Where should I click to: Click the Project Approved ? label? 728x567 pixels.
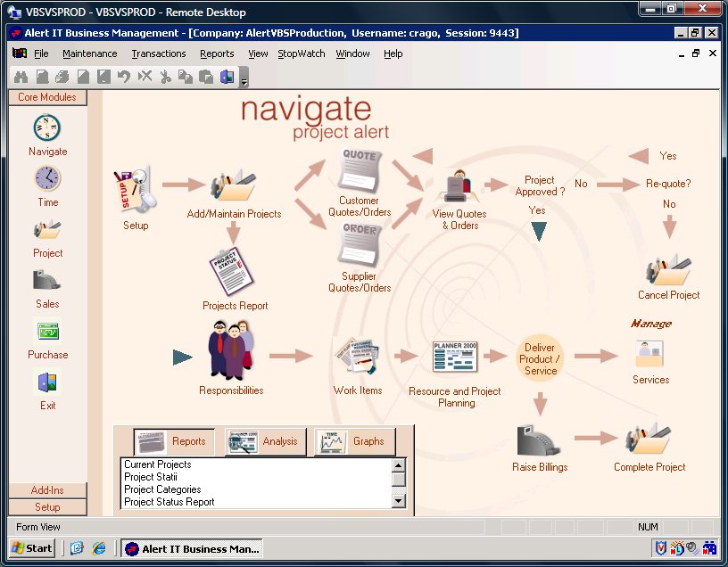point(540,185)
